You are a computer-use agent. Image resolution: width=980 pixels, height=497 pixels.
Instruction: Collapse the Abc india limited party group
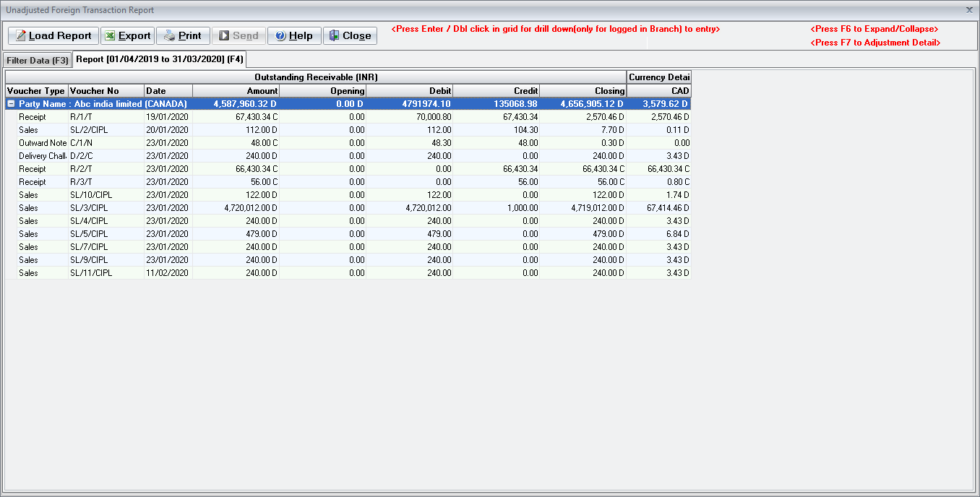click(x=11, y=104)
